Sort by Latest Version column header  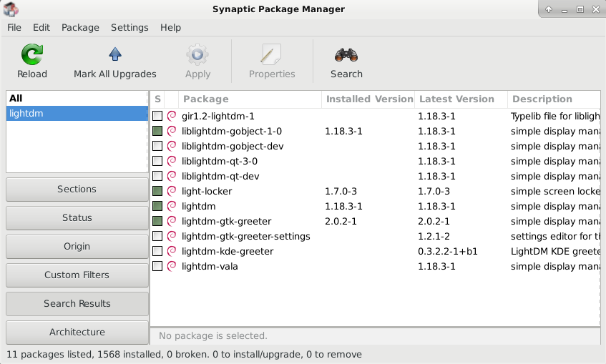click(461, 99)
